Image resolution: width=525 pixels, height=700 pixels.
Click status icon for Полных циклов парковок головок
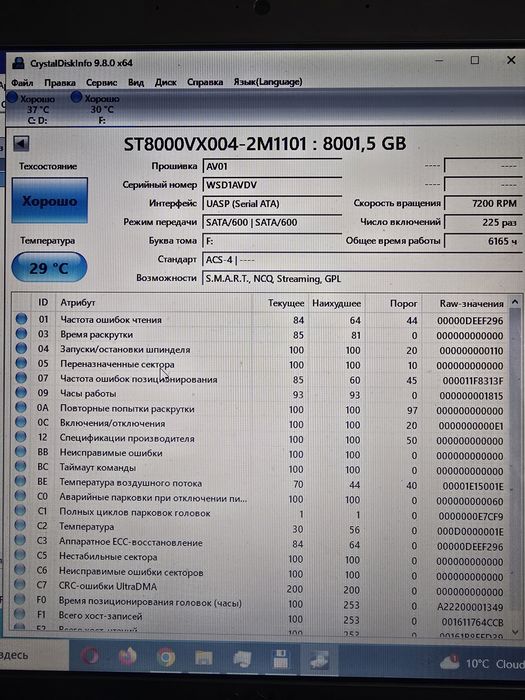pyautogui.click(x=20, y=510)
